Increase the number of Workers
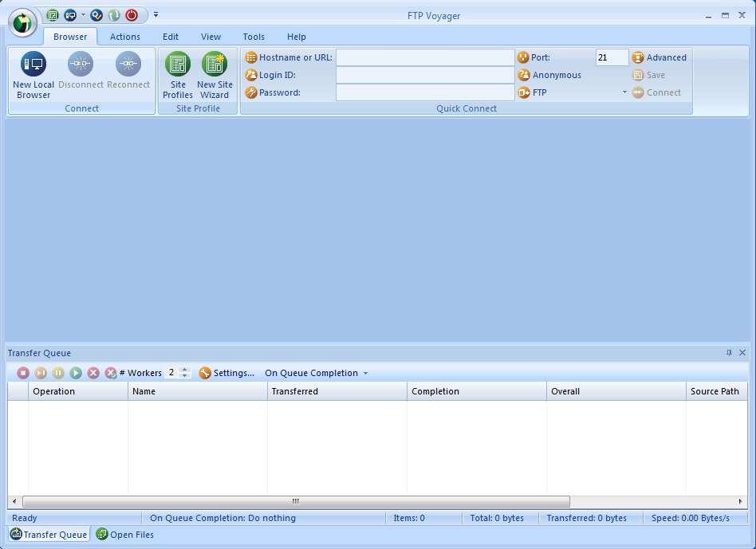Screen dimensions: 756x549 (x=185, y=370)
